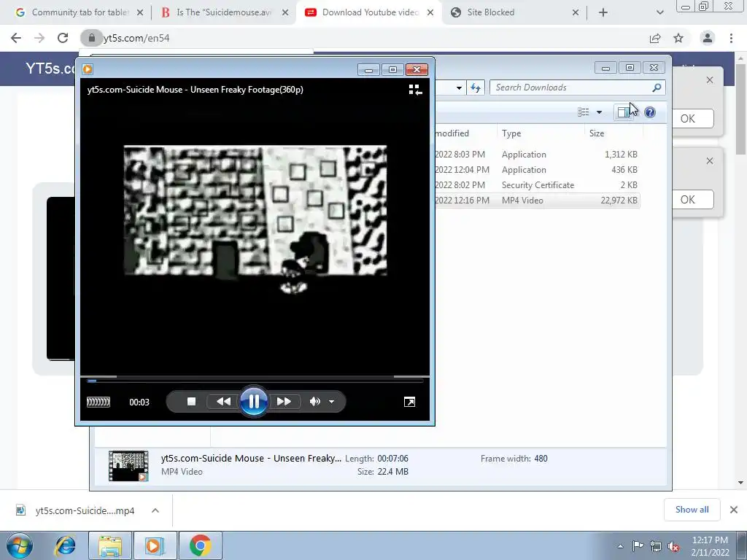Viewport: 747px width, 560px height.
Task: Open the taskbar clock and date
Action: click(x=710, y=546)
